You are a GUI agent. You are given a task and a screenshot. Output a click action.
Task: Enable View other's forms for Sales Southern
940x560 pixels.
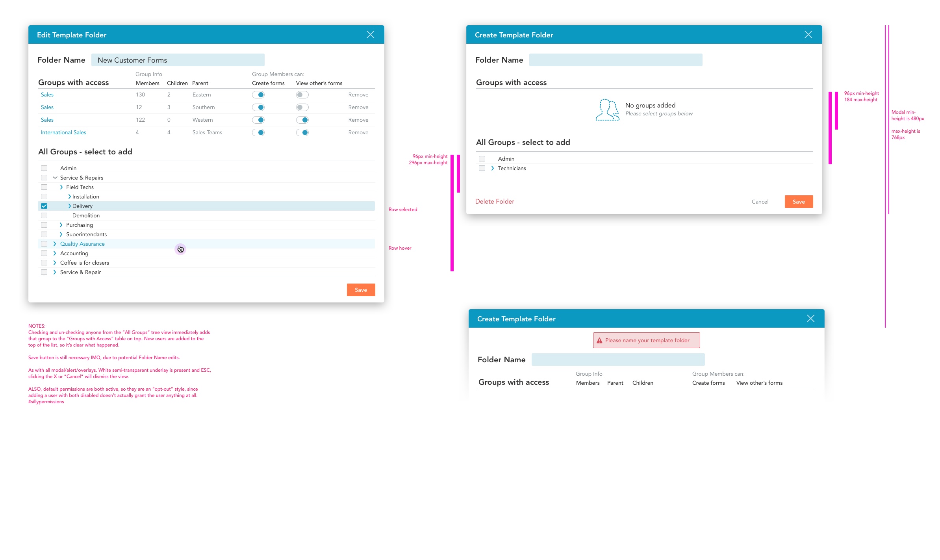302,108
